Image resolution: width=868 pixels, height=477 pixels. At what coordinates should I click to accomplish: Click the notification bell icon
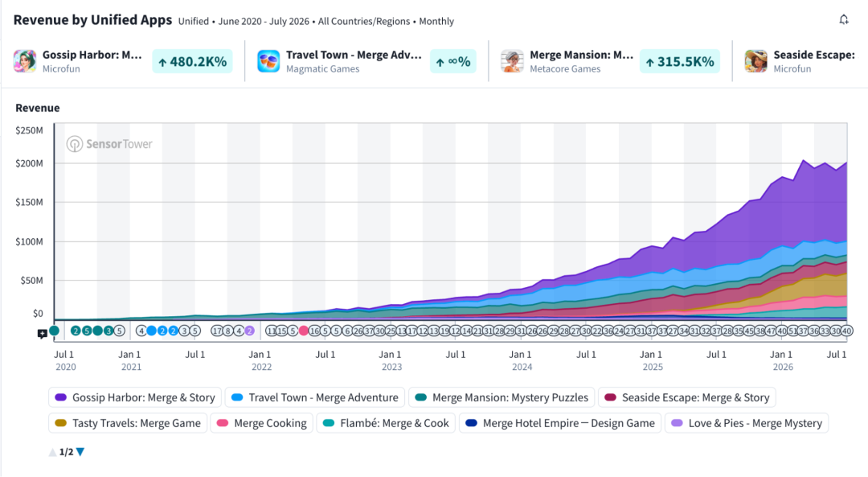(844, 19)
